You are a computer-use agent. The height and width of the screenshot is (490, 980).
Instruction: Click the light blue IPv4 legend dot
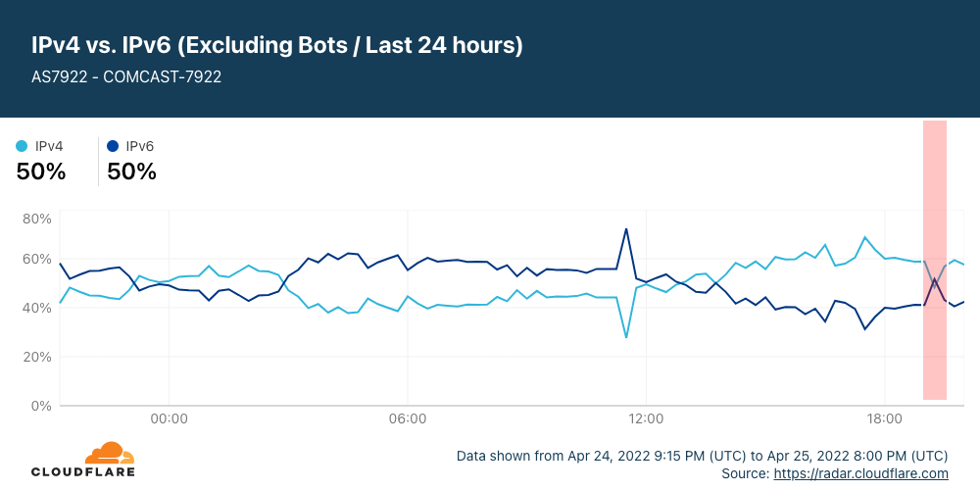[22, 146]
